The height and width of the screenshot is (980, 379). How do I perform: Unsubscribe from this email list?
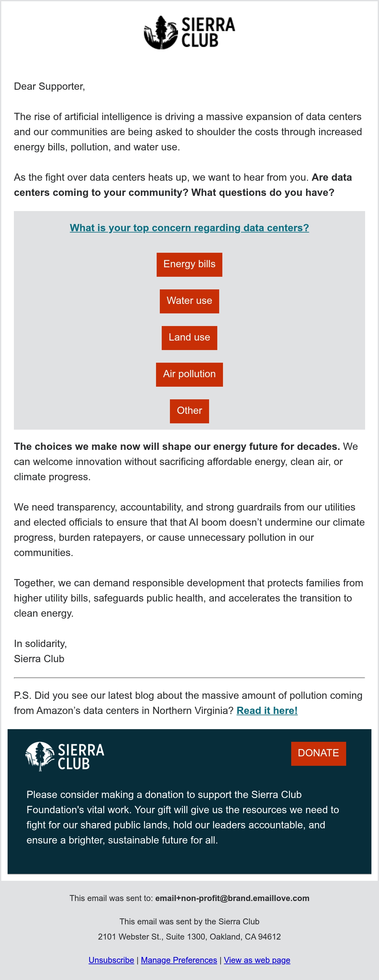(111, 960)
